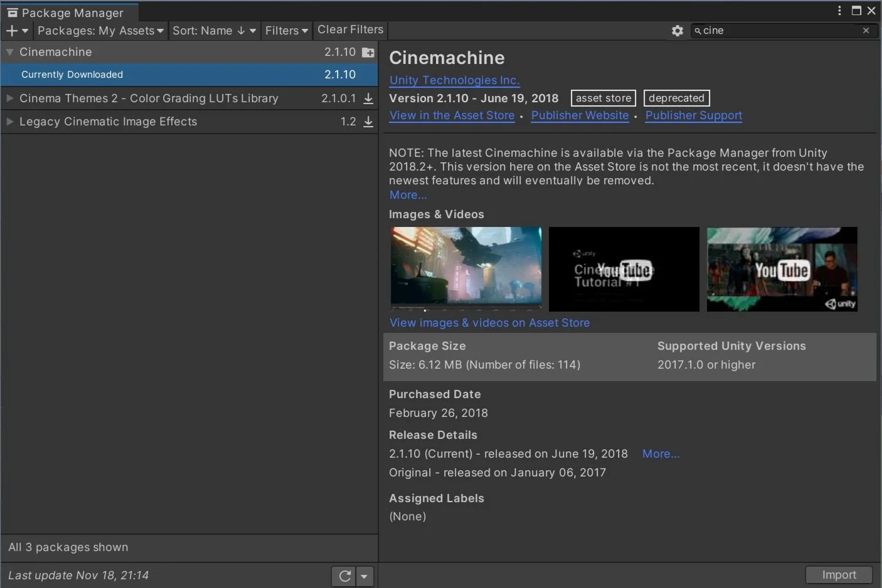The image size is (882, 588).
Task: Open the Packages: My Assets dropdown
Action: click(100, 30)
